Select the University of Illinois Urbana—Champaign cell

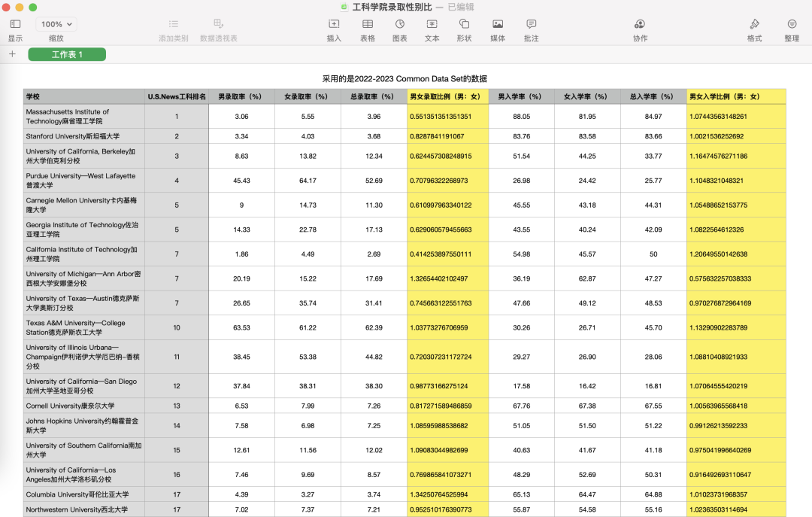(x=84, y=357)
